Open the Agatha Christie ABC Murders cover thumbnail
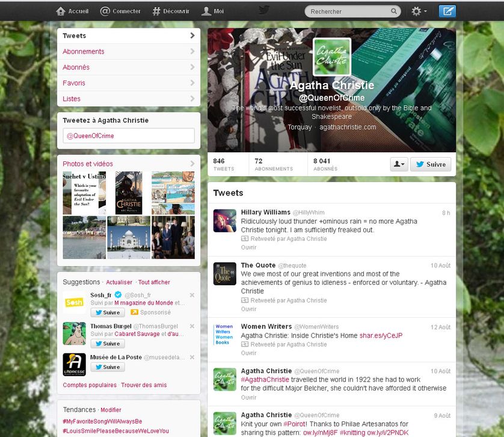This screenshot has height=437, width=504. (129, 193)
